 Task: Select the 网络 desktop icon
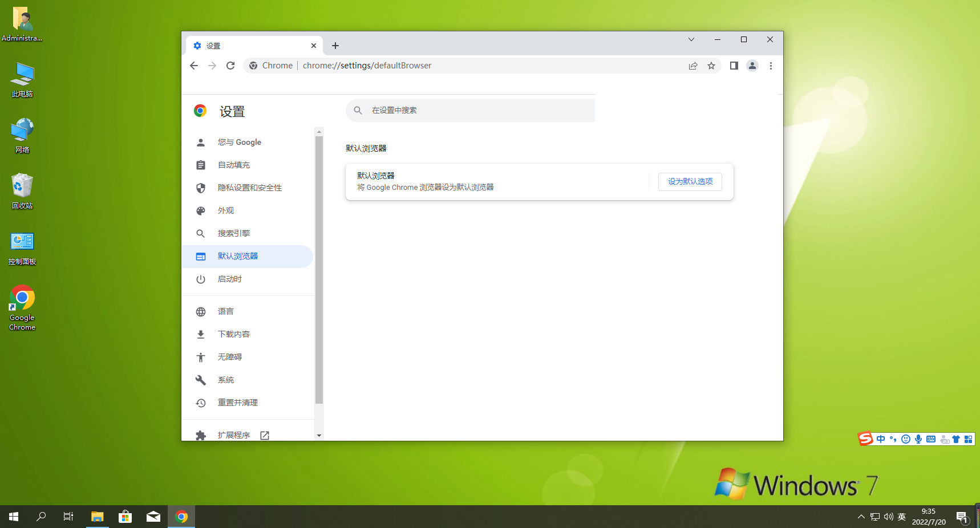[x=22, y=136]
